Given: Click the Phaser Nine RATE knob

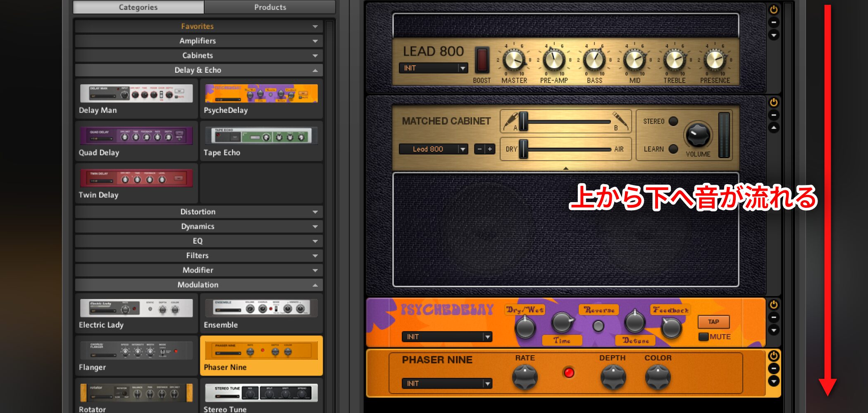Looking at the screenshot, I should tap(525, 377).
